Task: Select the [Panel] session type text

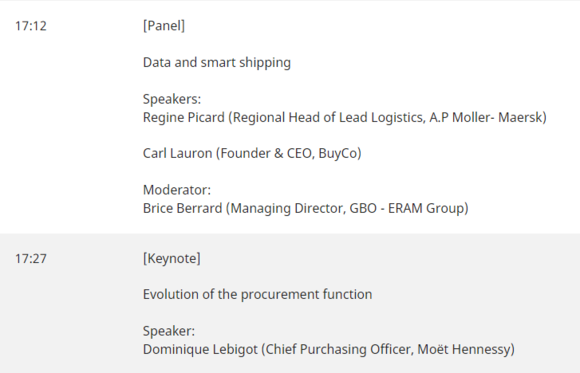Action: pos(164,26)
